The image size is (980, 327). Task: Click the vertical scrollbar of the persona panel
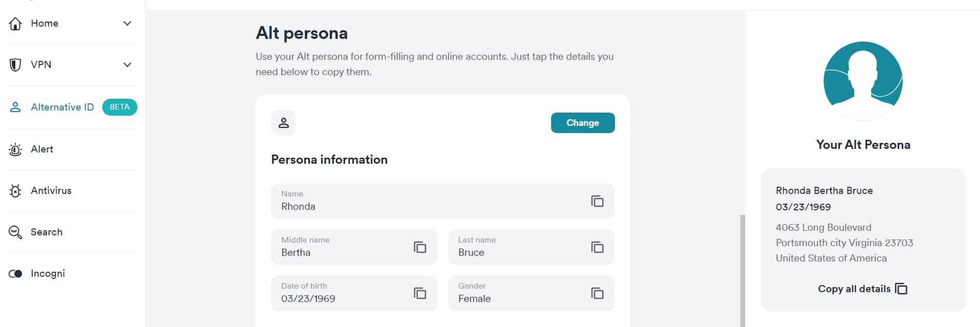[x=742, y=271]
